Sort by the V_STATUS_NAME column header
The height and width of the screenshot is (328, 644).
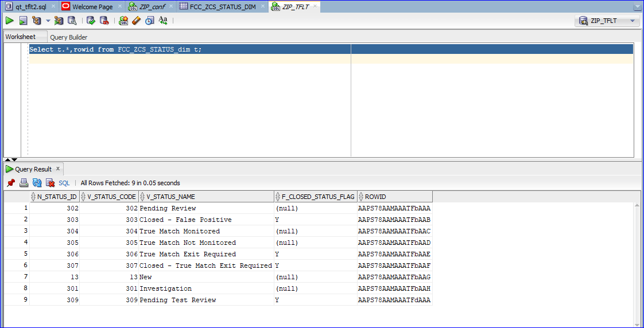tap(206, 197)
